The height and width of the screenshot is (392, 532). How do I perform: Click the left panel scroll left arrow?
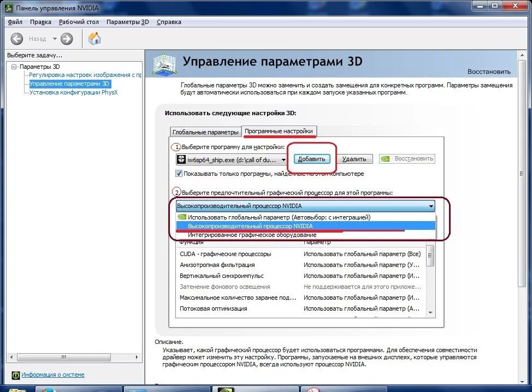pyautogui.click(x=11, y=357)
